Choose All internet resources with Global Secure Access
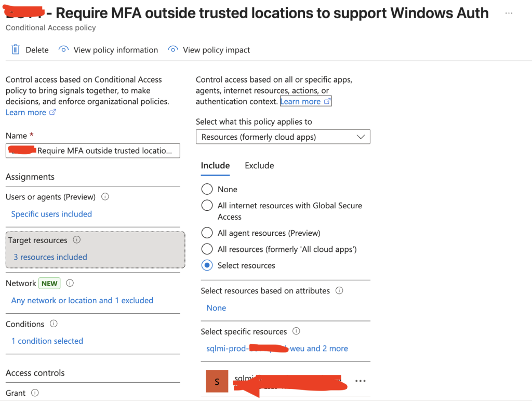532x403 pixels. tap(207, 206)
